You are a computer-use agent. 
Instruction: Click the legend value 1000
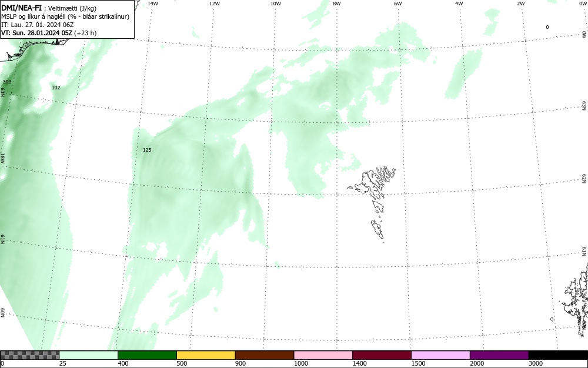click(300, 363)
